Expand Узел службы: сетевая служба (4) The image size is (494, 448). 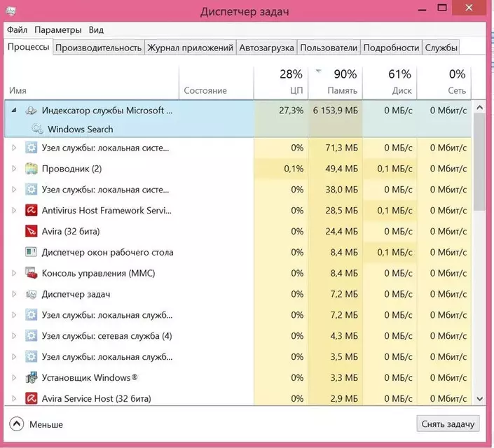pyautogui.click(x=14, y=335)
